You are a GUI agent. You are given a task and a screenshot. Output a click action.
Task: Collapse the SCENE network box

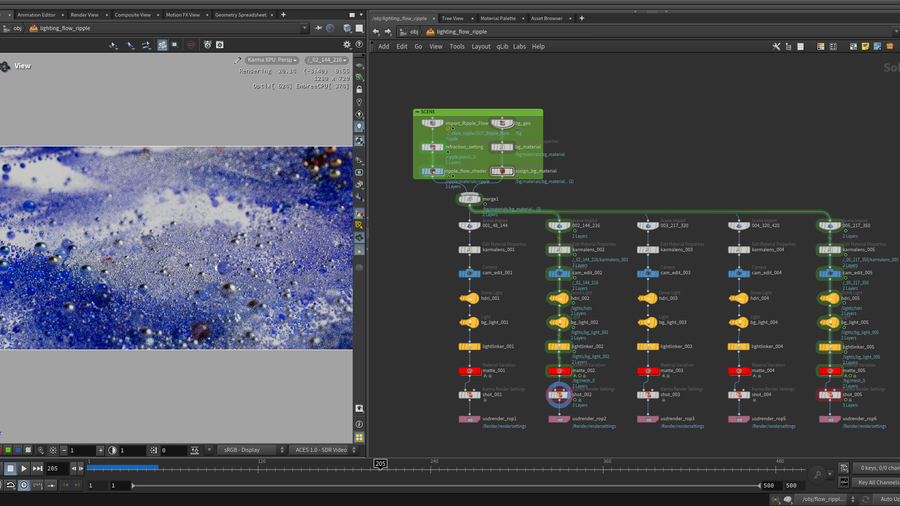pyautogui.click(x=418, y=113)
